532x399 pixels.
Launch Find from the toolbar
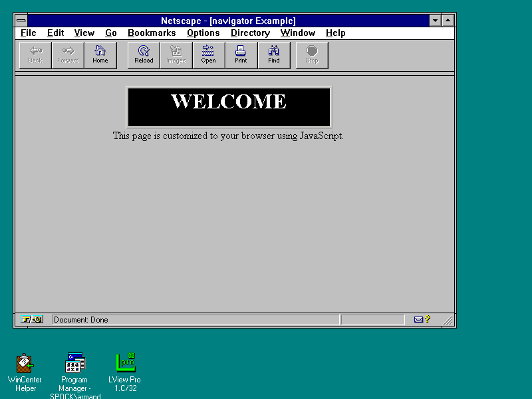[x=274, y=55]
